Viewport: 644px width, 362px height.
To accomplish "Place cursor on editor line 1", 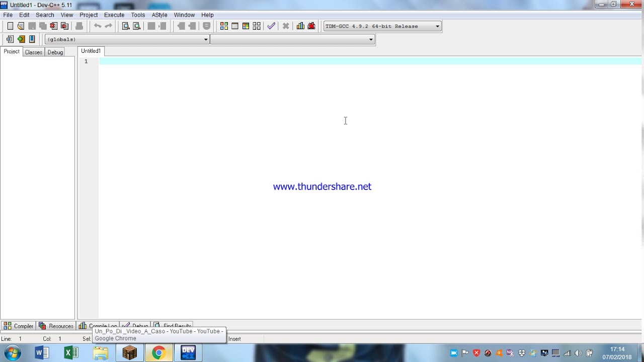I will pos(370,61).
